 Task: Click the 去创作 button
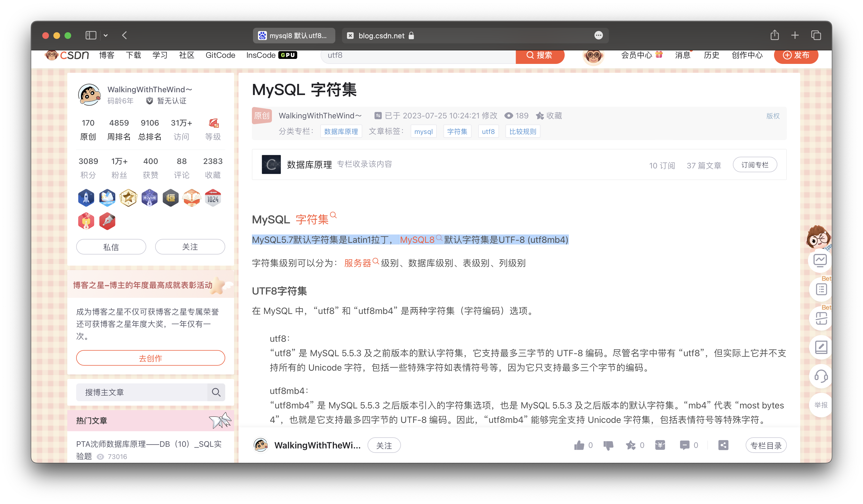pyautogui.click(x=151, y=358)
